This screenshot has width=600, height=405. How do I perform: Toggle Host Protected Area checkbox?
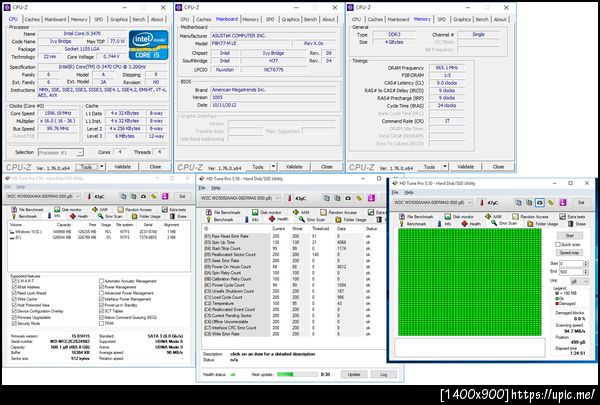(14, 305)
